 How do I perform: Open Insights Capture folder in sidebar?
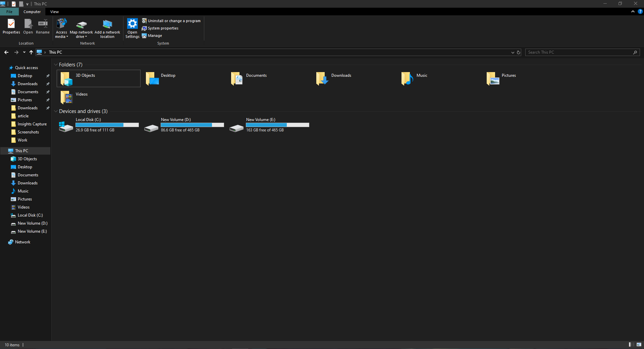click(32, 124)
